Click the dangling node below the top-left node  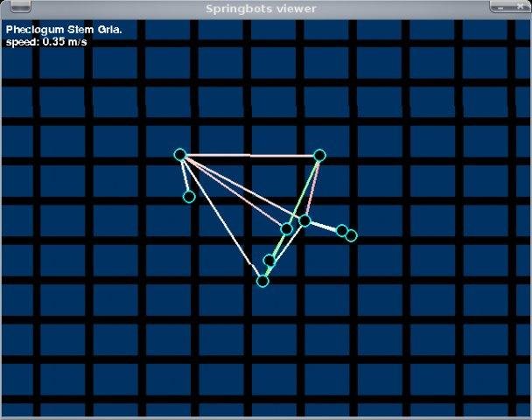pyautogui.click(x=189, y=196)
